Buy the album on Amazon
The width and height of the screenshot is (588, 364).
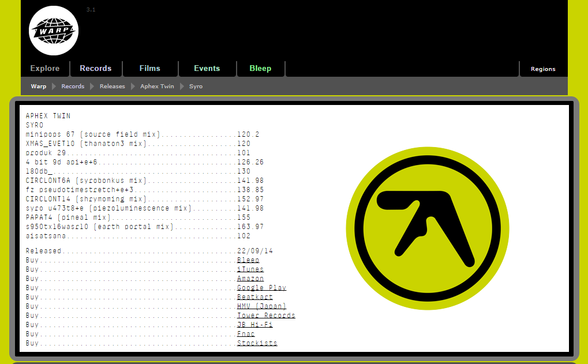pyautogui.click(x=250, y=279)
